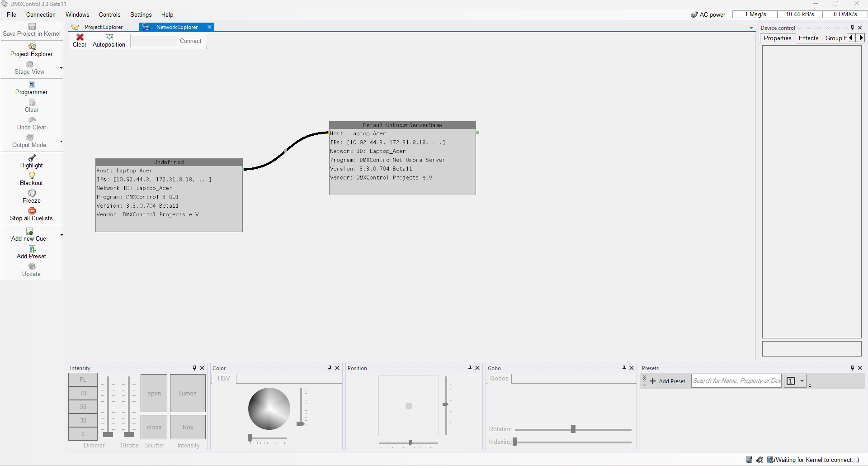This screenshot has width=868, height=466.
Task: Click the preset search input field
Action: pyautogui.click(x=736, y=381)
